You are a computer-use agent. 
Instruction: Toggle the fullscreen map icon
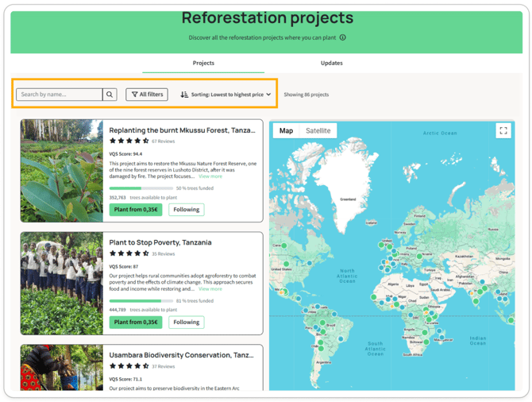pos(503,131)
